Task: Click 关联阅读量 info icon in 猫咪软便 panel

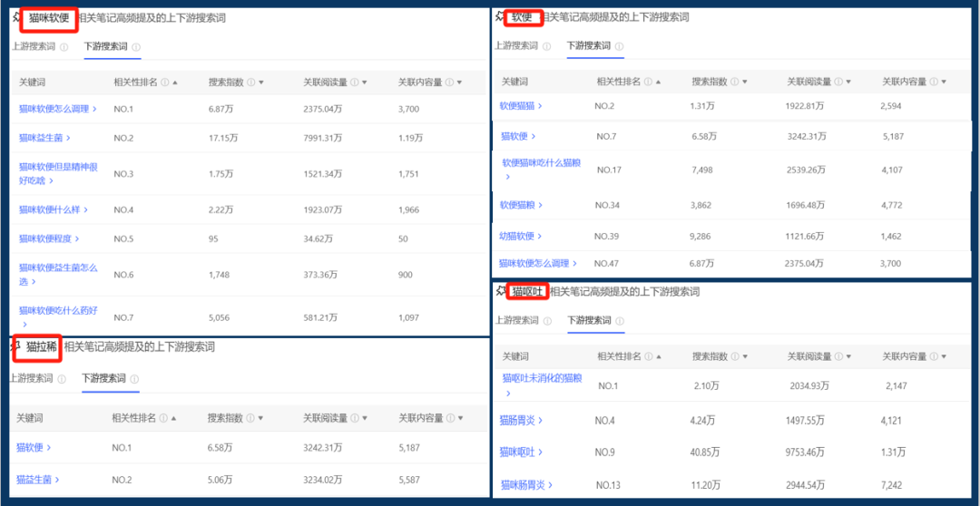Action: click(x=355, y=83)
